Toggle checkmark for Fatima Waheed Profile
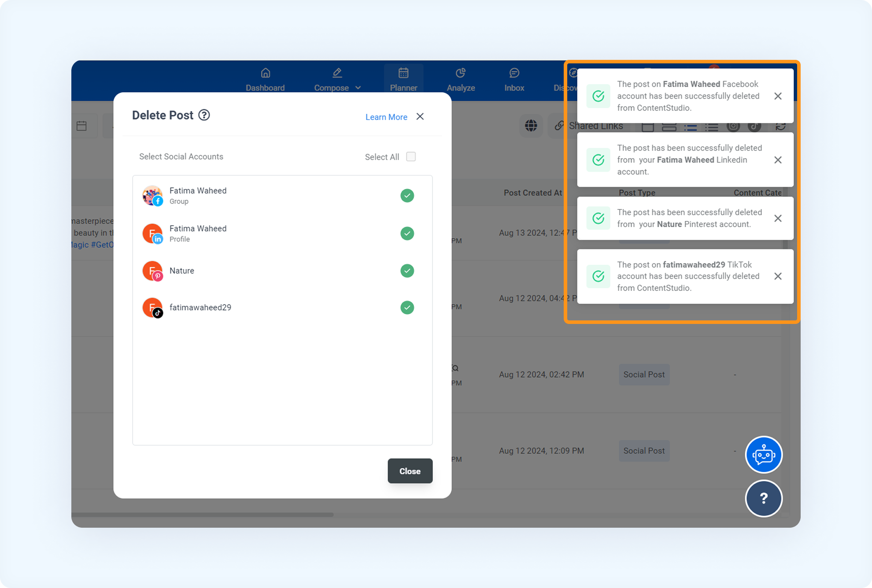 [407, 233]
